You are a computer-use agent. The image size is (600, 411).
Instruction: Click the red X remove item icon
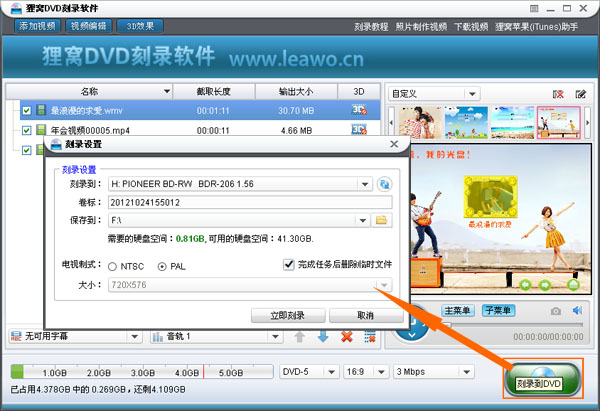(347, 337)
